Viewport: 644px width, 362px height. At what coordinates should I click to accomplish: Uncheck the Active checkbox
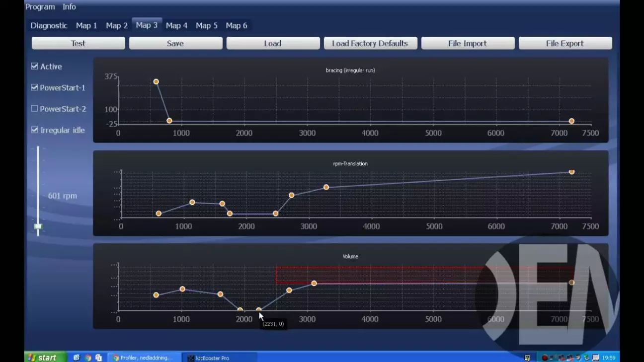[x=35, y=67]
